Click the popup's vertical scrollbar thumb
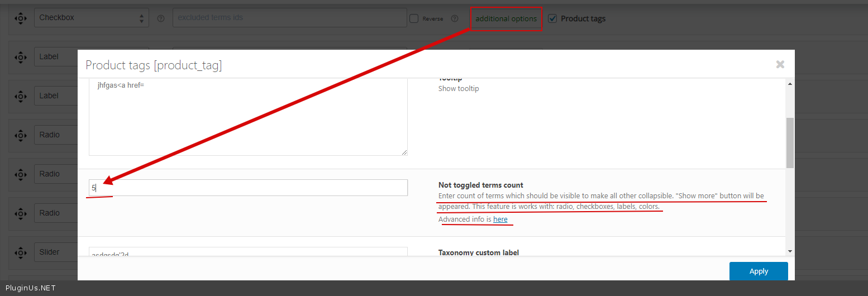Screen dimensions: 868x296 [x=789, y=142]
